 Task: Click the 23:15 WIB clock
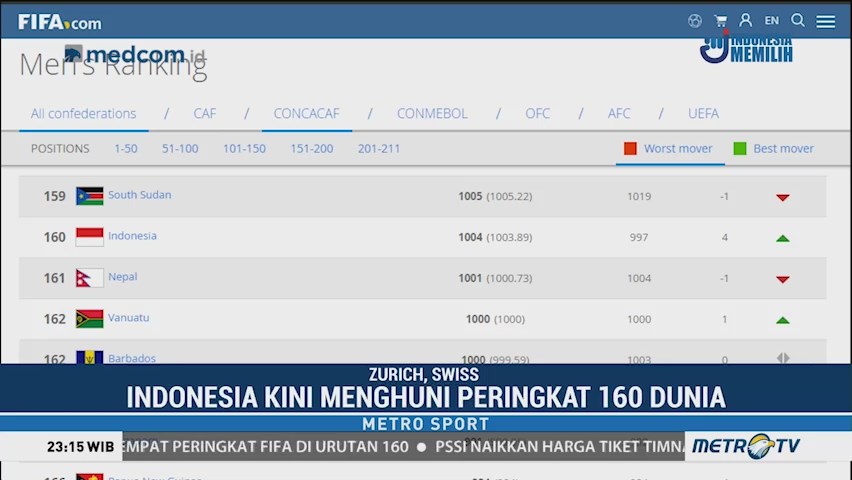80,447
